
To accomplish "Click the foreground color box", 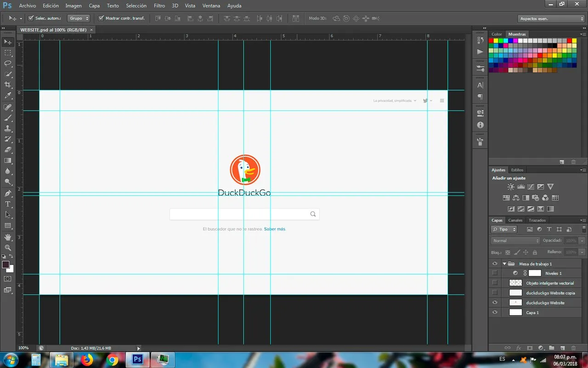I will click(6, 264).
